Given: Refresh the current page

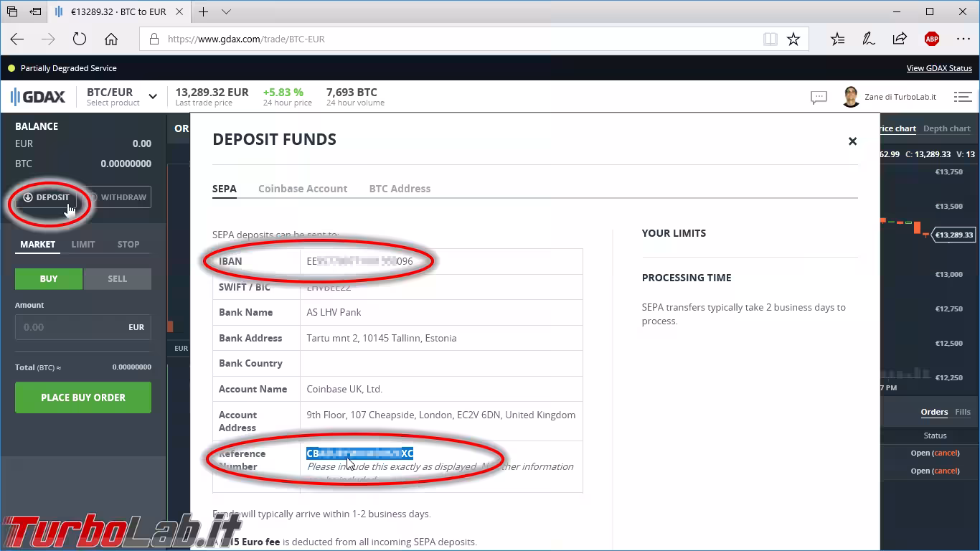Looking at the screenshot, I should tap(80, 39).
